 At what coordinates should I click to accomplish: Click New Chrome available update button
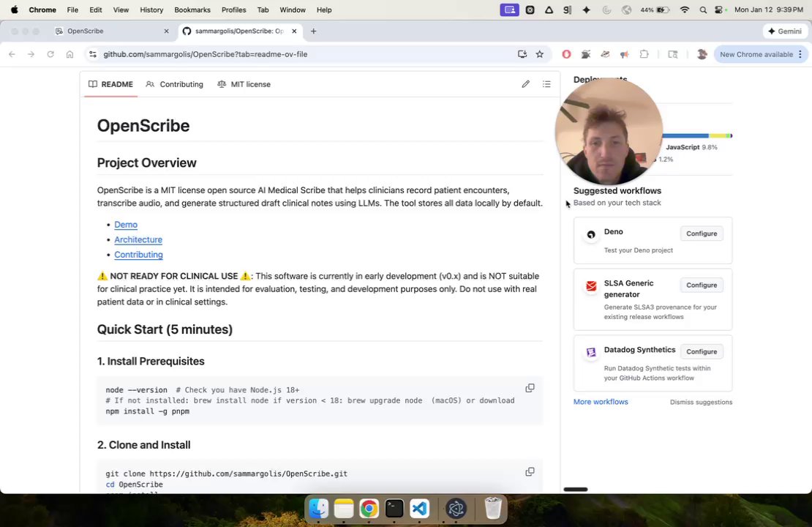click(761, 54)
